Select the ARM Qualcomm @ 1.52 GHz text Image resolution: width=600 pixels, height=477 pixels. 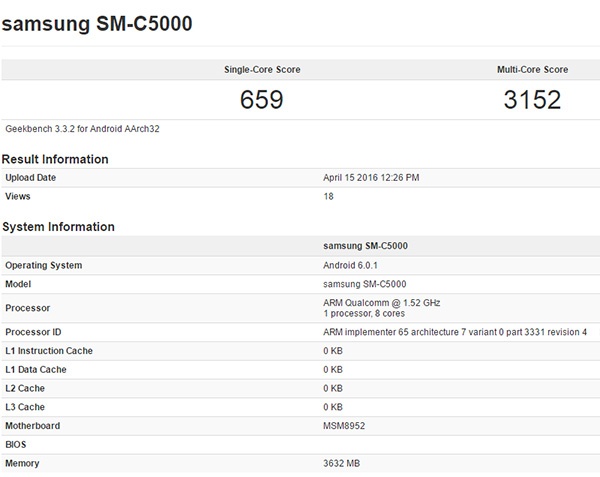tap(381, 302)
